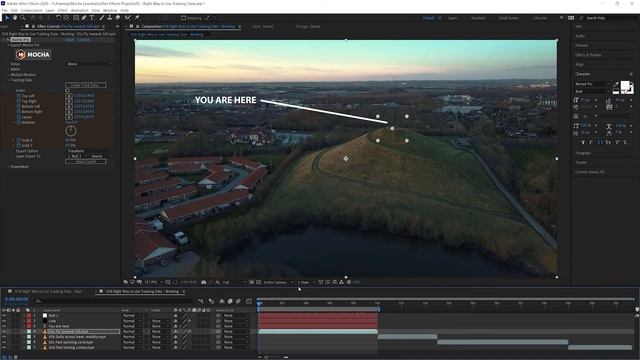Toggle Top Left stopwatch keyframing

pos(18,96)
